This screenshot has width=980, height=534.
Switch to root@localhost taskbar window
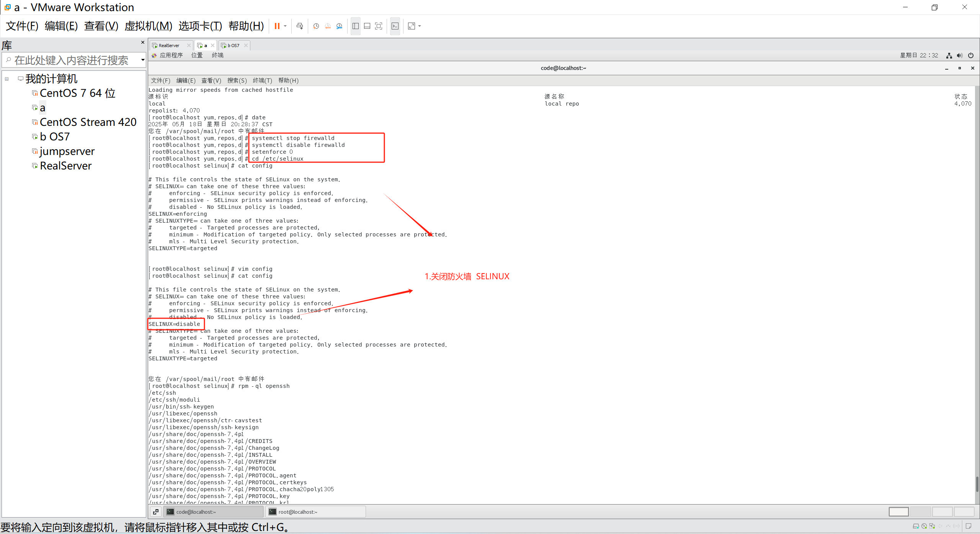coord(315,512)
